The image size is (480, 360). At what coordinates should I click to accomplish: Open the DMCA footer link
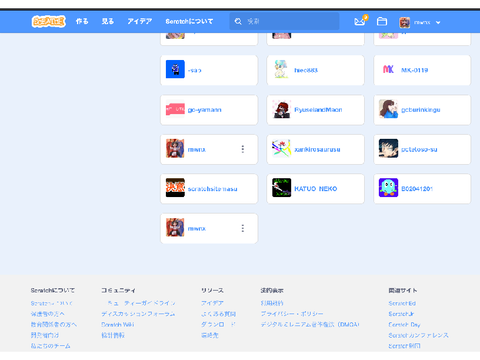click(x=310, y=324)
